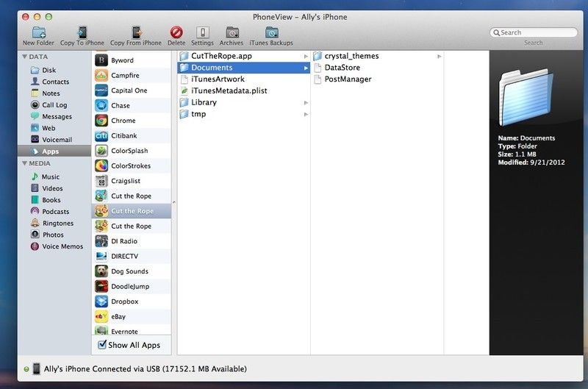Image resolution: width=588 pixels, height=389 pixels.
Task: Expand the crystal_themes folder arrow
Action: [440, 56]
